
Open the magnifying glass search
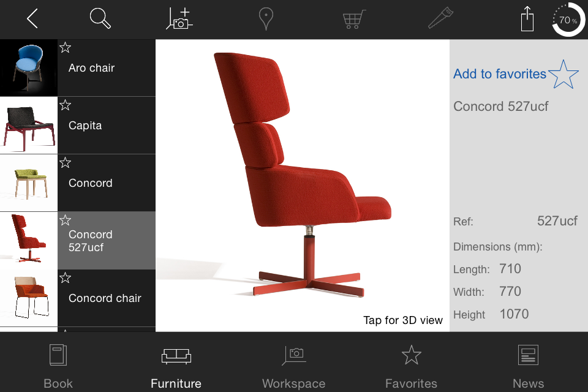point(100,19)
